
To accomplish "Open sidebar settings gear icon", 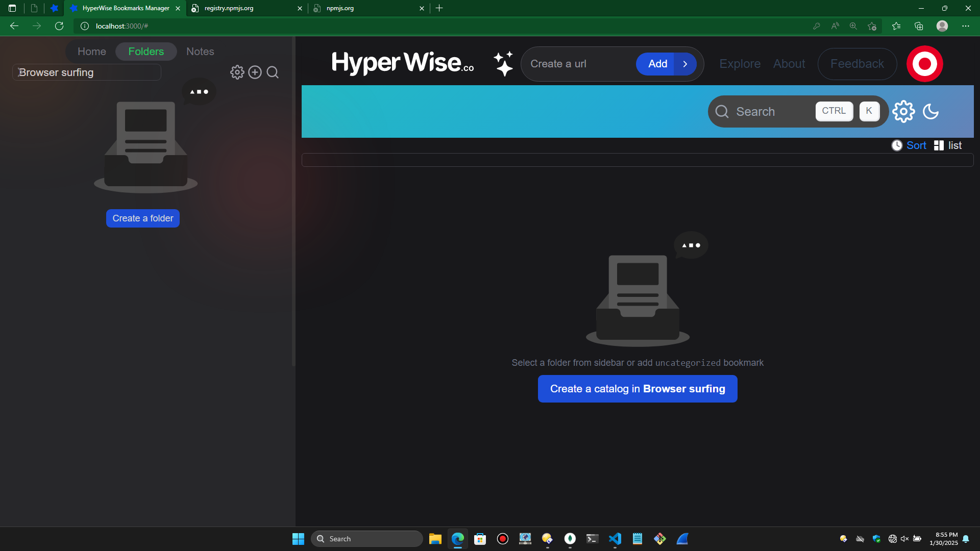I will click(x=237, y=72).
